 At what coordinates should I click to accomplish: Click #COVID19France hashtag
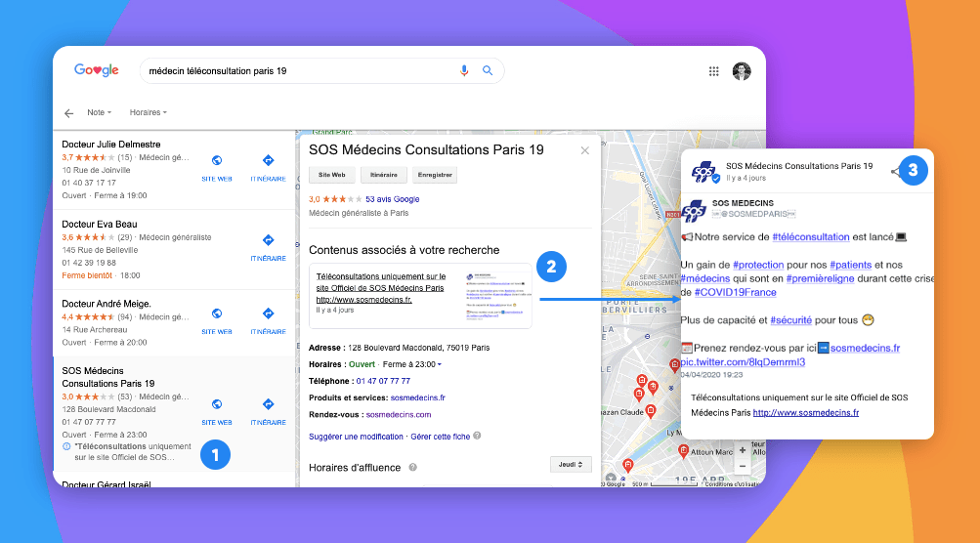(x=735, y=292)
